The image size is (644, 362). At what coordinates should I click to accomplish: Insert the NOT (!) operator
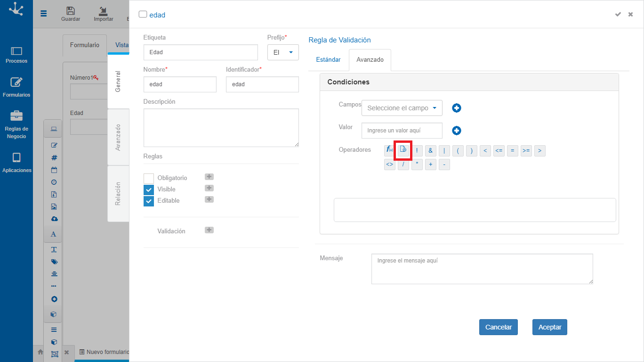pyautogui.click(x=417, y=151)
